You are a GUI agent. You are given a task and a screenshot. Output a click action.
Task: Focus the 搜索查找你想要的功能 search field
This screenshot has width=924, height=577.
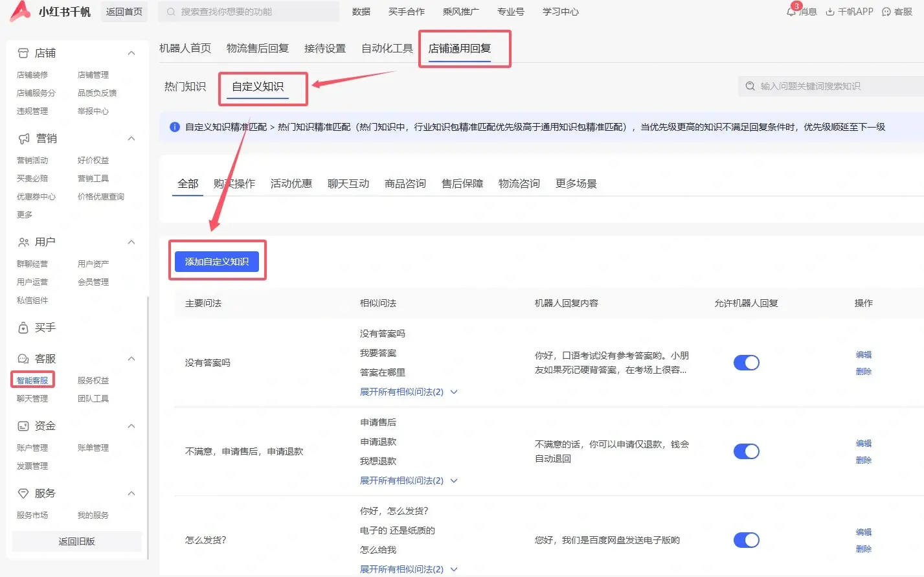[x=249, y=12]
